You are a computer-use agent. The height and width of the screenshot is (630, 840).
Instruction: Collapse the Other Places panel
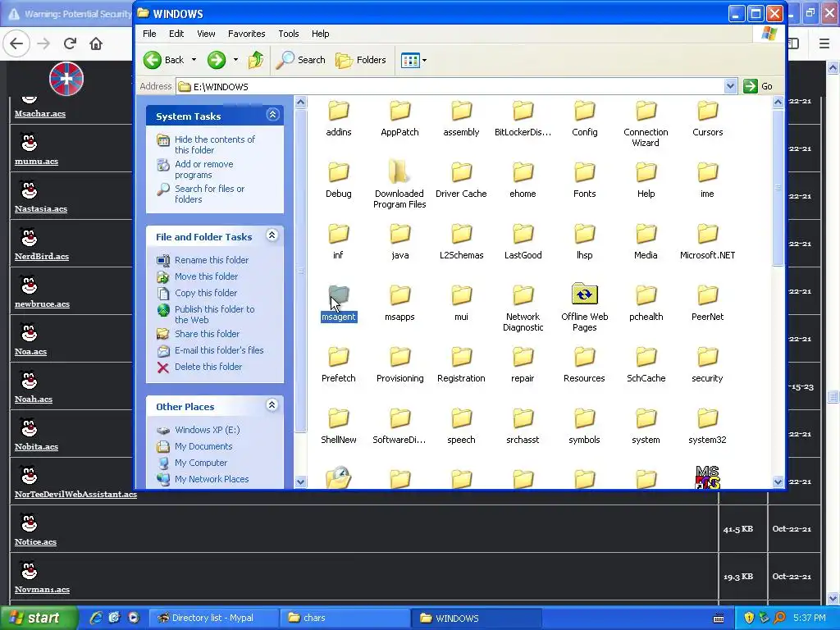pyautogui.click(x=272, y=405)
